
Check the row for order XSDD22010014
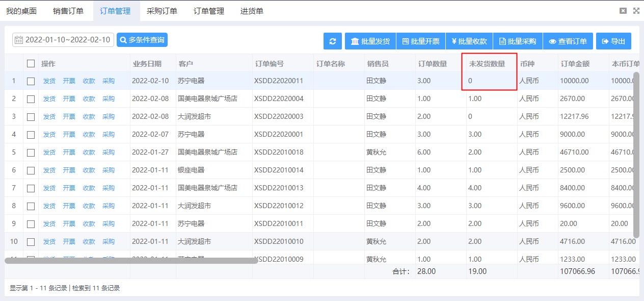point(31,170)
